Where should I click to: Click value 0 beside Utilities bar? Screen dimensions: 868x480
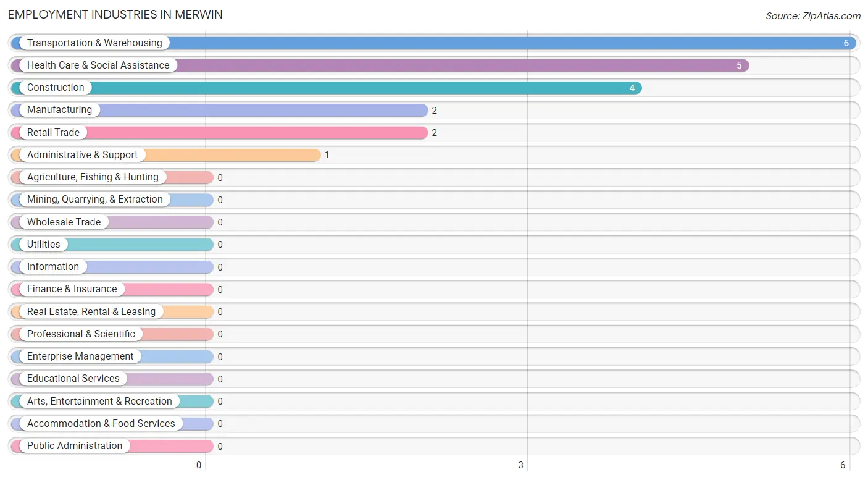coord(220,245)
